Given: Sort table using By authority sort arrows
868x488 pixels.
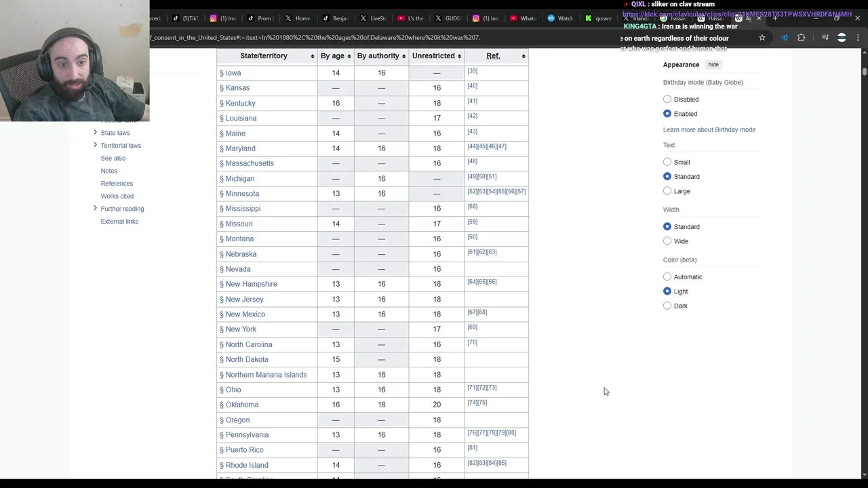Looking at the screenshot, I should 403,56.
